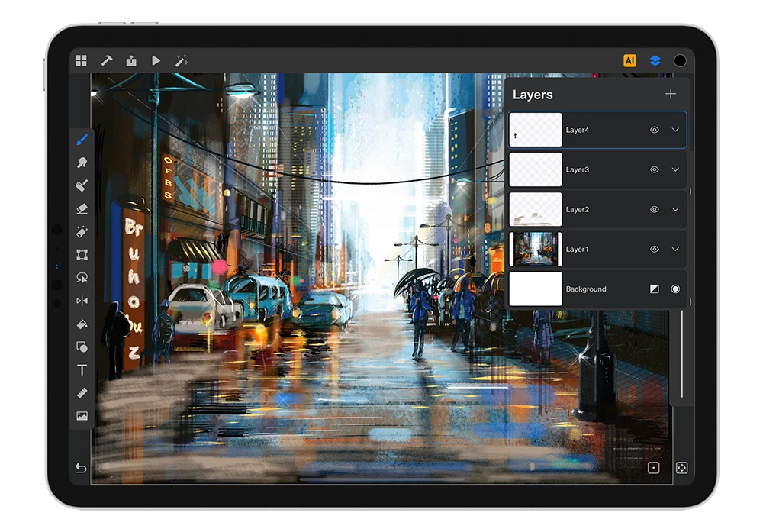Toggle Background transparency half-square icon
This screenshot has height=532, width=763.
point(655,289)
